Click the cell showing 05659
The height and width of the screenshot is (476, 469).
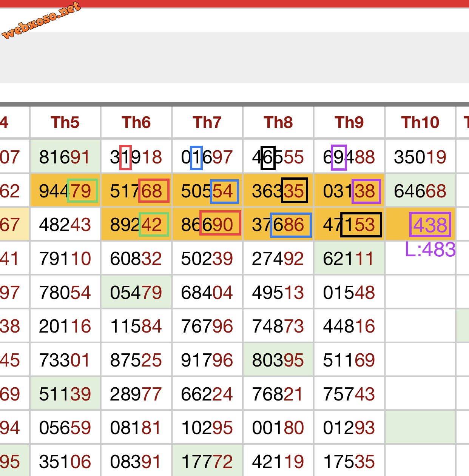65,428
